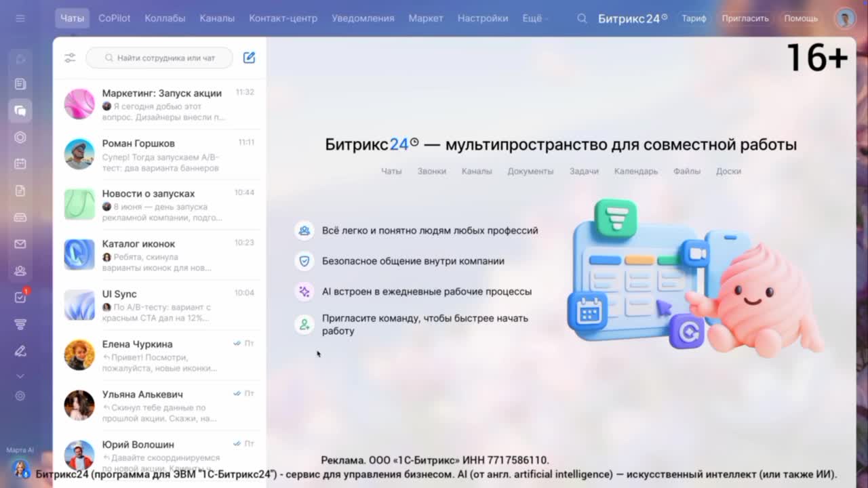
Task: Click the sidebar settings gear icon
Action: click(x=20, y=396)
